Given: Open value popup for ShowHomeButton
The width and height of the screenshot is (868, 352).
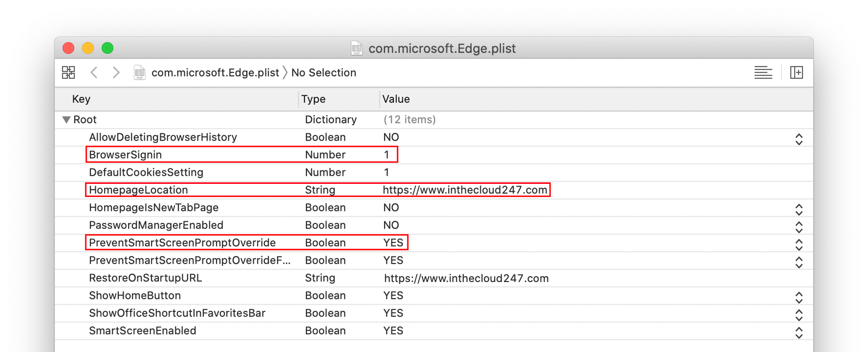Looking at the screenshot, I should [x=799, y=297].
